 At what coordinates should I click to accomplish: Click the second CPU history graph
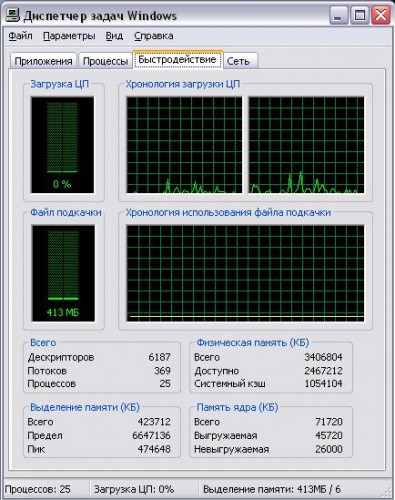[x=306, y=145]
